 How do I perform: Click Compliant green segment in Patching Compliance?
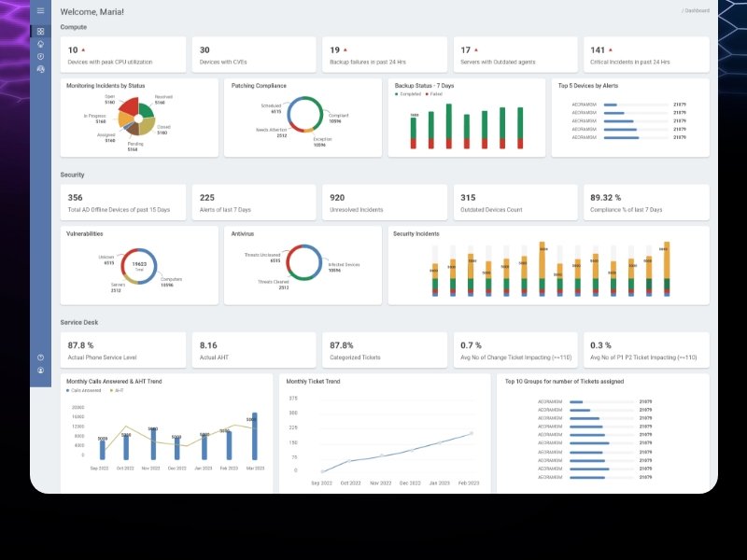click(x=322, y=114)
